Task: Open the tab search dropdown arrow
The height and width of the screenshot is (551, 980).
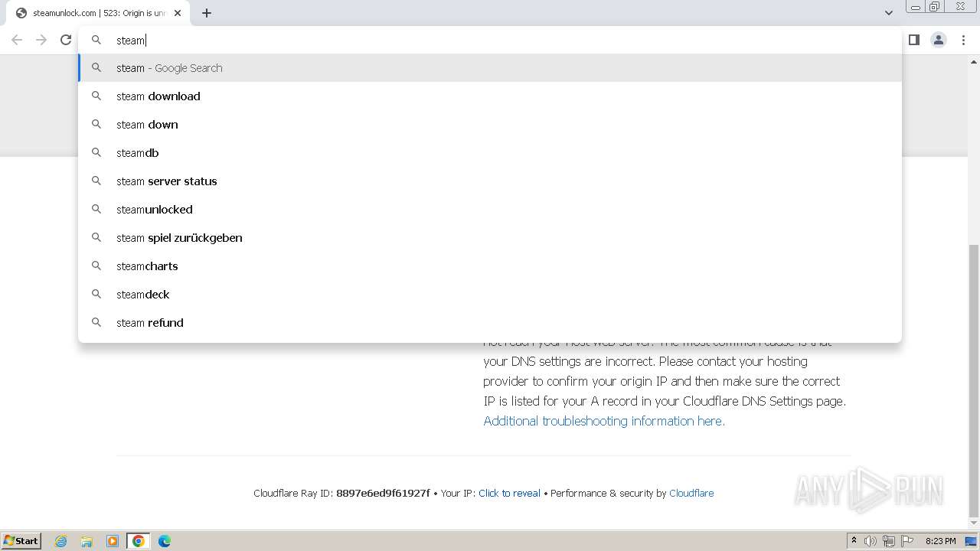Action: (888, 13)
